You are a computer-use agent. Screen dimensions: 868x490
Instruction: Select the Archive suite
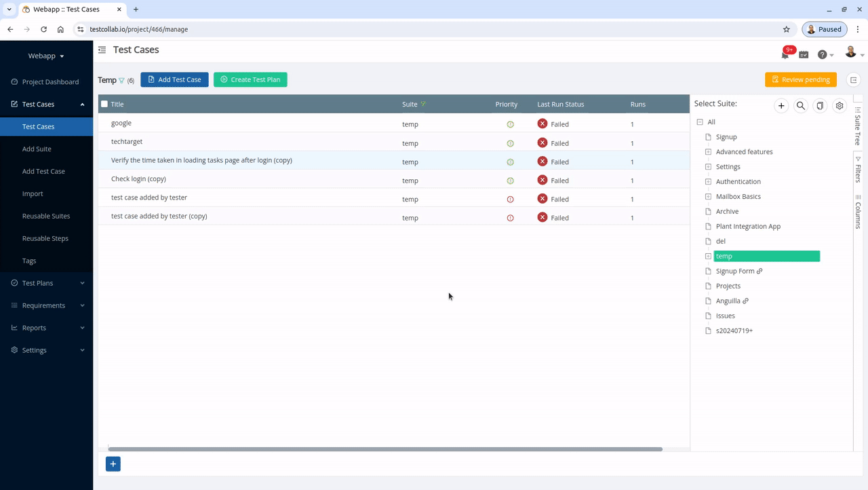[x=727, y=212]
